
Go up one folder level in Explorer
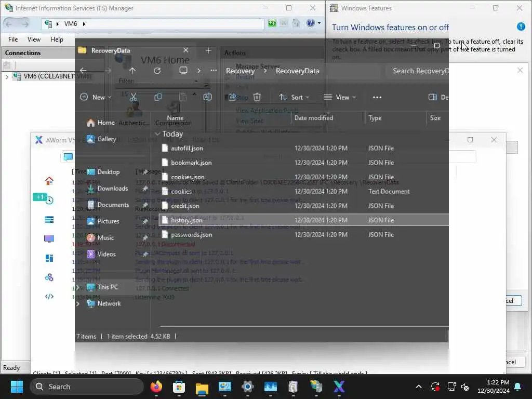click(132, 71)
